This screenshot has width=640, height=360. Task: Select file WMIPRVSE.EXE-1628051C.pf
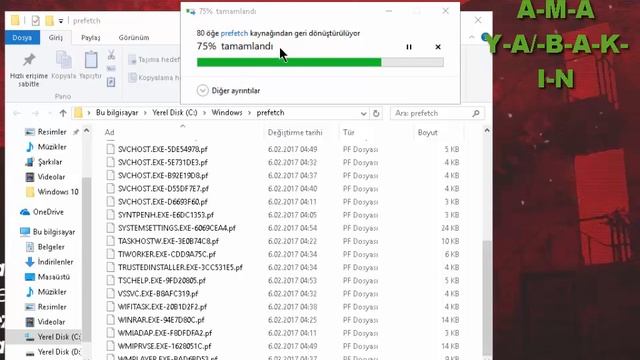click(164, 346)
